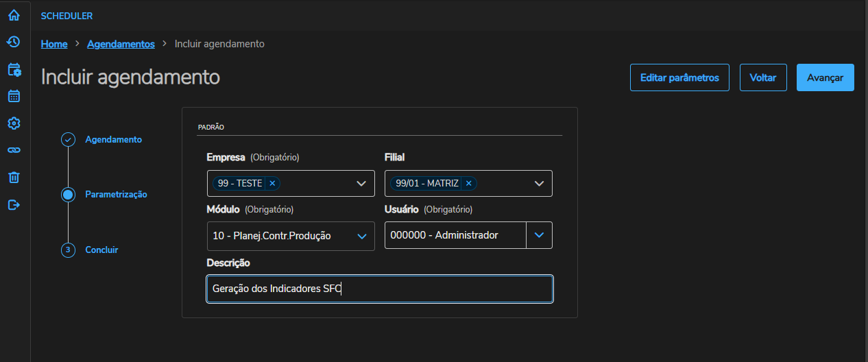
Task: Expand the Filial dropdown
Action: (539, 184)
